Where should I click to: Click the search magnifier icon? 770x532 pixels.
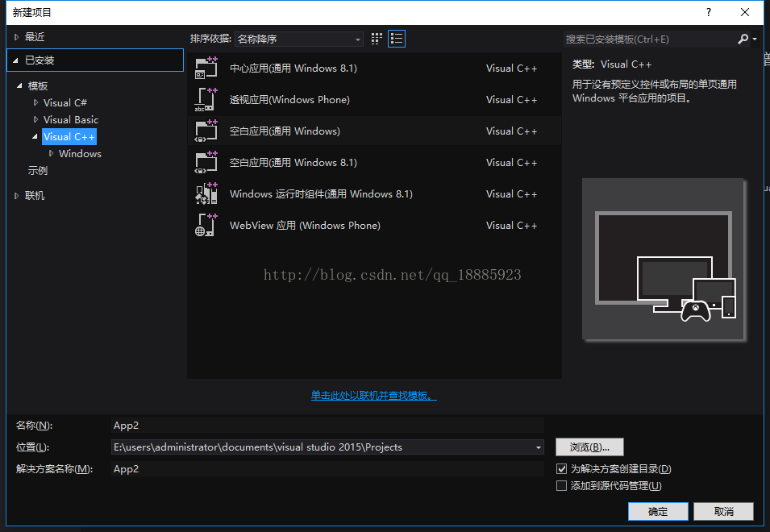743,39
